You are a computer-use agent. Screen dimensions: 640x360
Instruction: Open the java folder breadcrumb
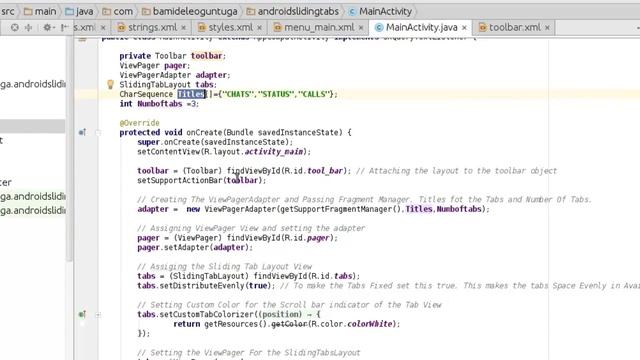click(x=79, y=11)
